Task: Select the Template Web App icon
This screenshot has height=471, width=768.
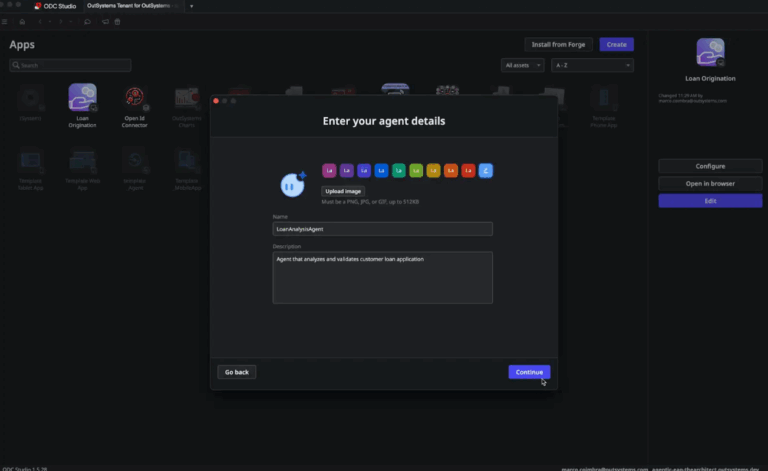Action: [82, 161]
